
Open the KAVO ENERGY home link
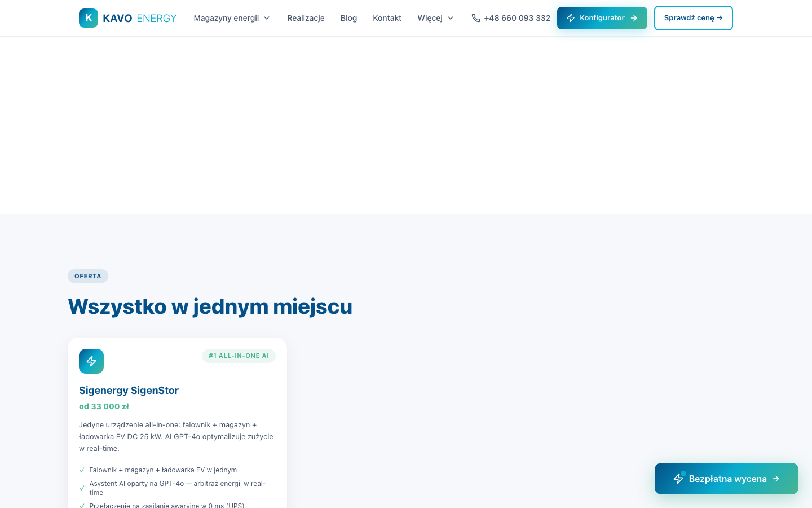pos(128,18)
